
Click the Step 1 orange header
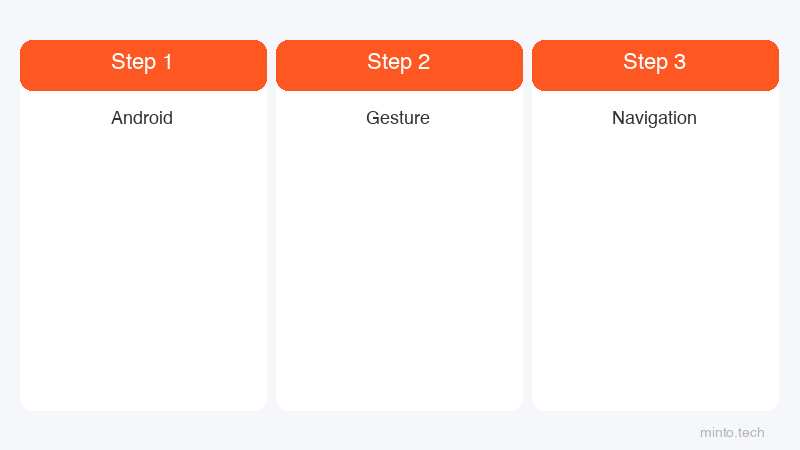tap(143, 65)
